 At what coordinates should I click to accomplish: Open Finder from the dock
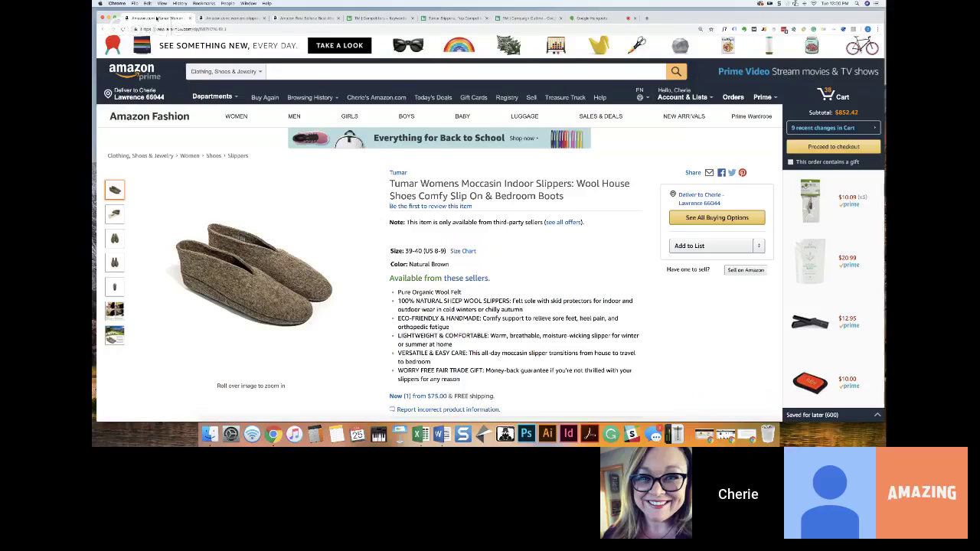210,435
